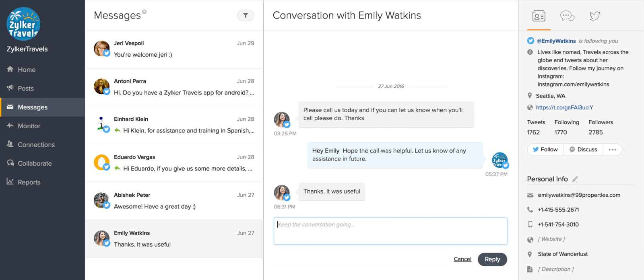Screen dimensions: 644x280
Task: Click the 'Hey Emily Hope the call was helpful' bubble
Action: (x=395, y=155)
